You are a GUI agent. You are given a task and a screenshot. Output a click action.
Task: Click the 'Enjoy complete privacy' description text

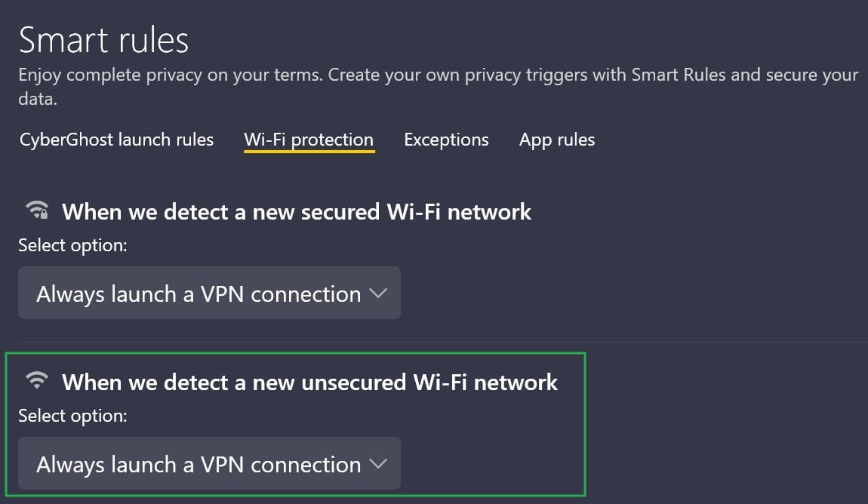click(438, 86)
